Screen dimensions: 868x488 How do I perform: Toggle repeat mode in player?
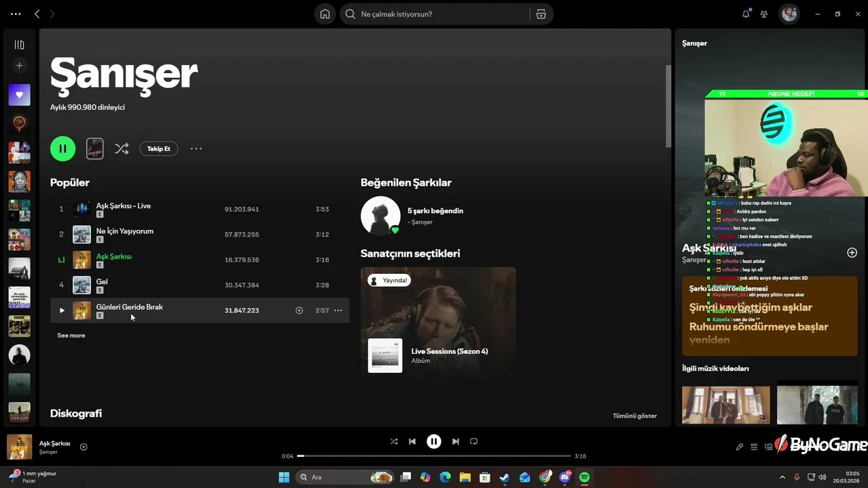point(474,441)
